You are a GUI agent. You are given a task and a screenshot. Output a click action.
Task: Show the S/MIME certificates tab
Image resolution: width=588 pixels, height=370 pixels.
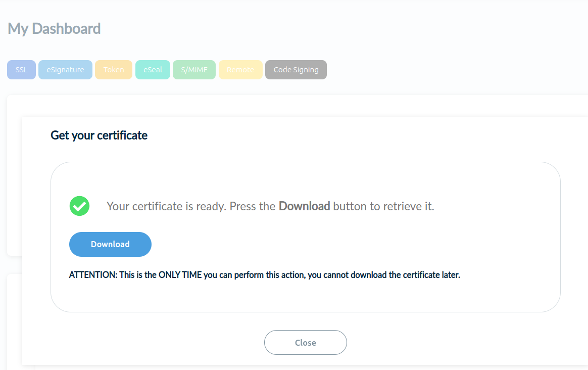[194, 70]
